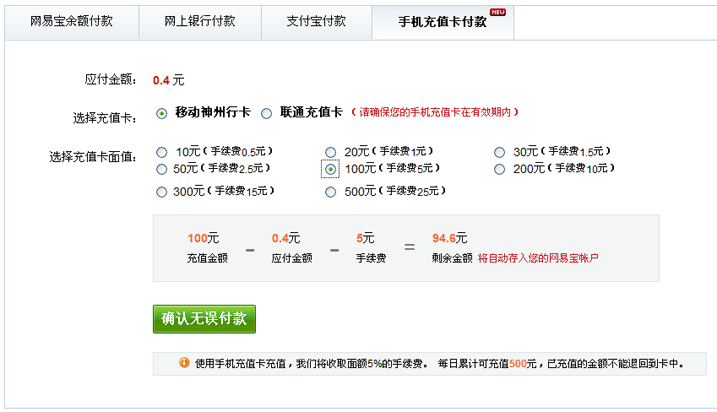717x412 pixels.
Task: Click the 手机充值卡付款 tab
Action: (x=442, y=21)
